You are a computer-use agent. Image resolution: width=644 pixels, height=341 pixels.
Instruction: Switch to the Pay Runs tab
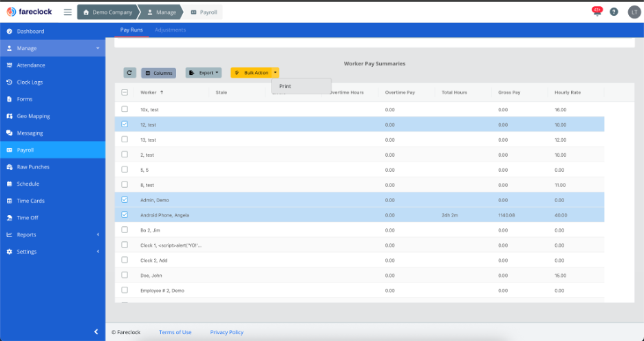point(131,30)
